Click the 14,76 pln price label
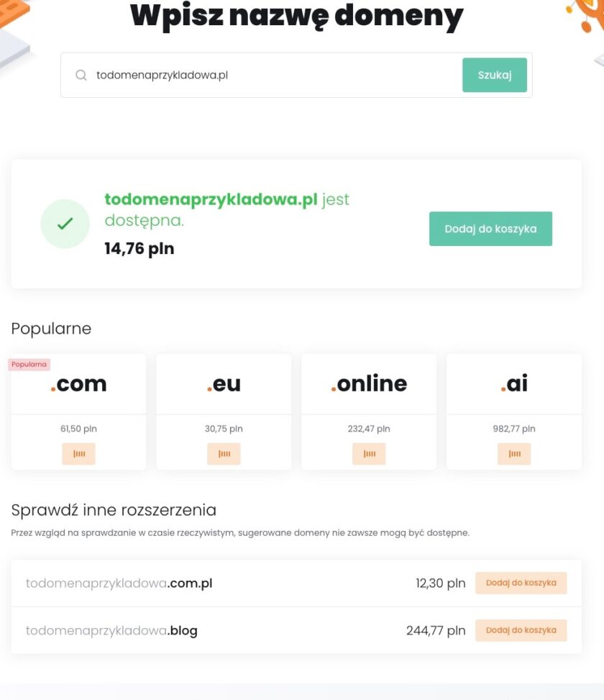 coord(139,248)
